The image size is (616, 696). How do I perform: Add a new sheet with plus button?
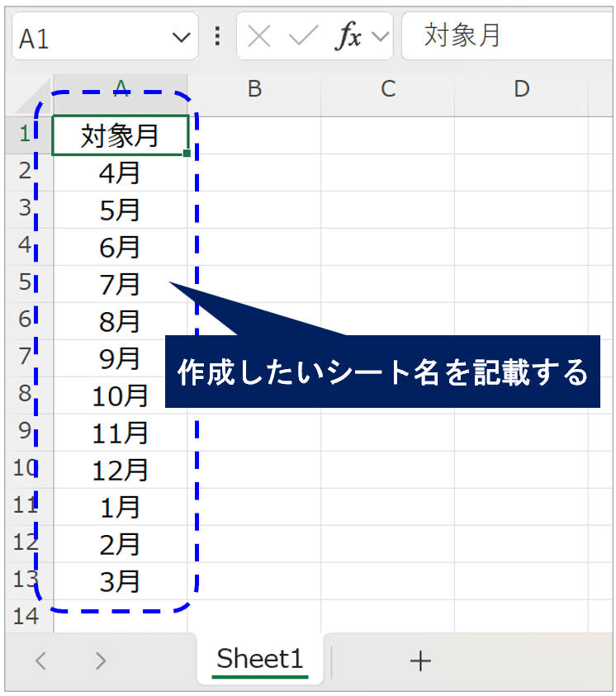[420, 661]
